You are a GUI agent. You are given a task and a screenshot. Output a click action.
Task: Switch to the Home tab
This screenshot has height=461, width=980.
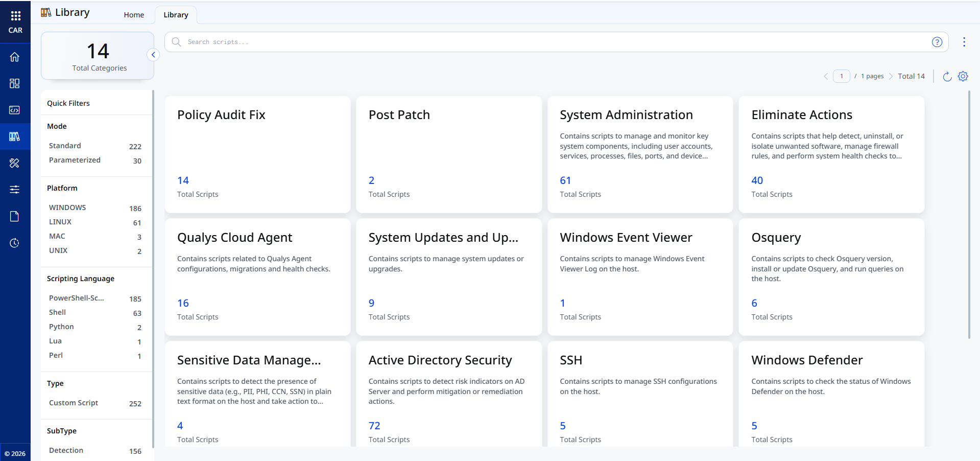tap(134, 15)
